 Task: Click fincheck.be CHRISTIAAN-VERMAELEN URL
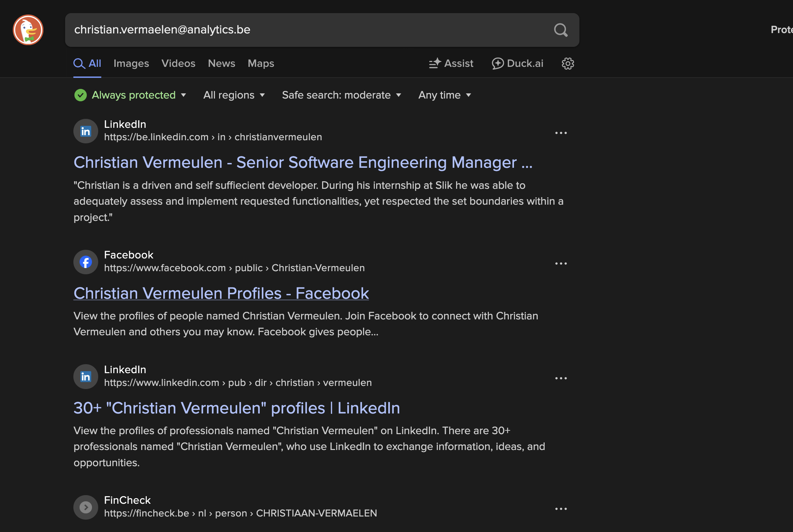[x=240, y=513]
